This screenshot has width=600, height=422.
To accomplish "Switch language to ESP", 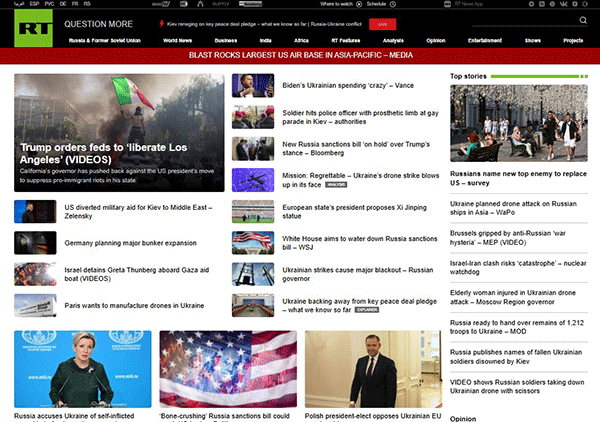I will click(x=34, y=4).
